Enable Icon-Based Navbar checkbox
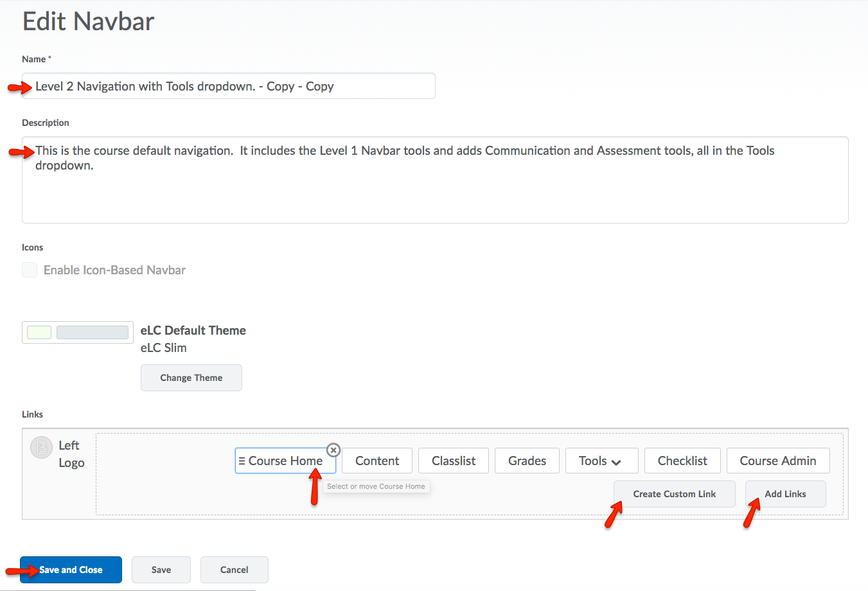Image resolution: width=868 pixels, height=591 pixels. point(30,270)
